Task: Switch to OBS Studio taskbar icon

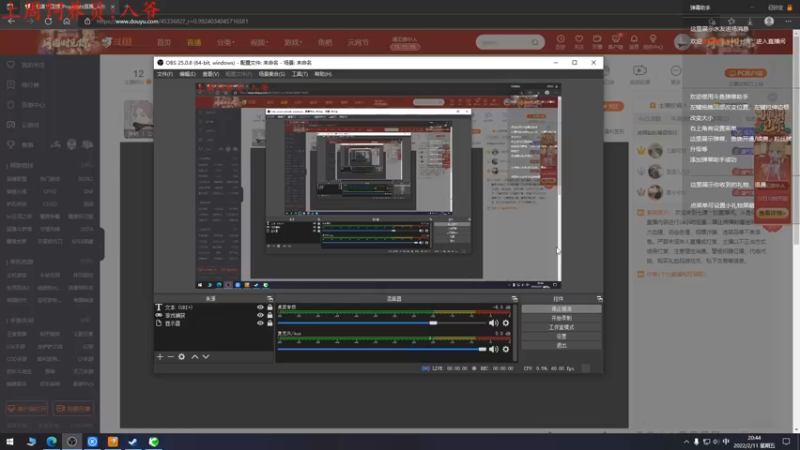Action: click(x=71, y=441)
